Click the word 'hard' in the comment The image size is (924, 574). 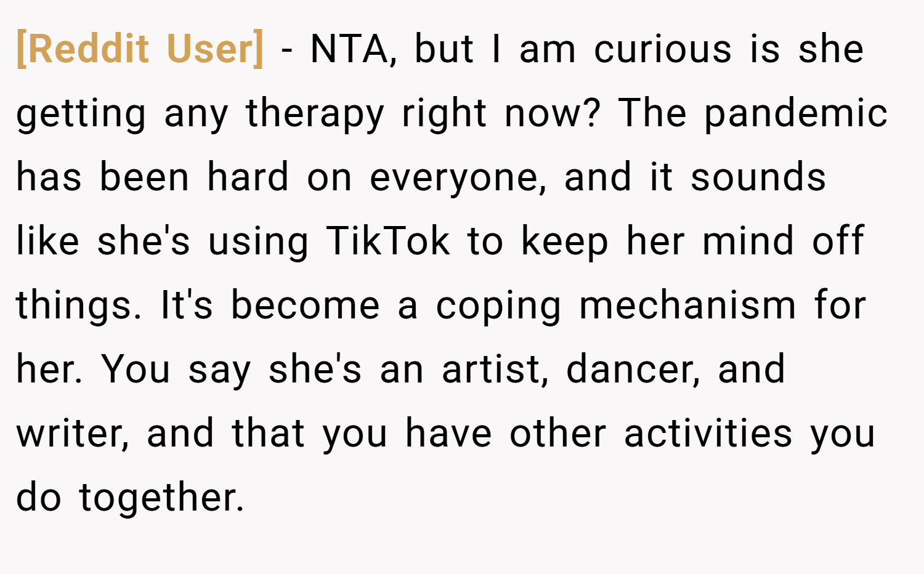248,177
